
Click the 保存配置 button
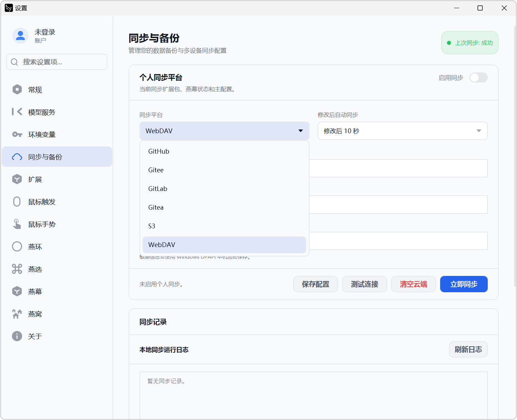(316, 284)
